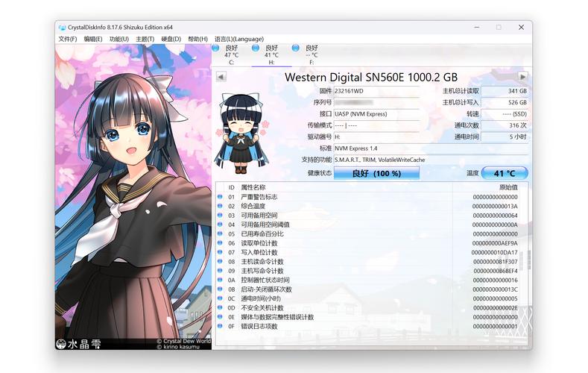Image resolution: width=588 pixels, height=373 pixels.
Task: Select the attribute name 已用寿命百分比
Action: point(262,233)
